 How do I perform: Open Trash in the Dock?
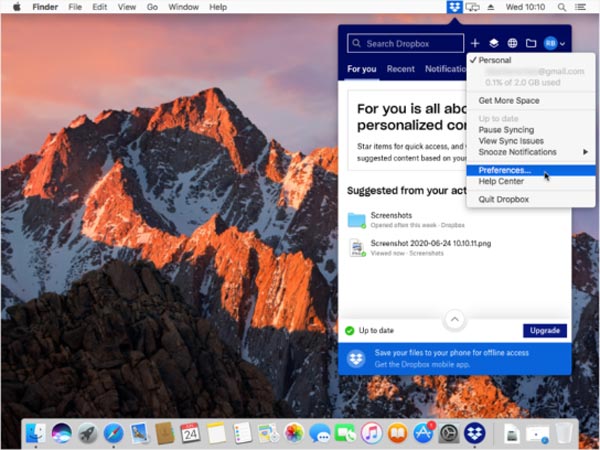tap(564, 433)
